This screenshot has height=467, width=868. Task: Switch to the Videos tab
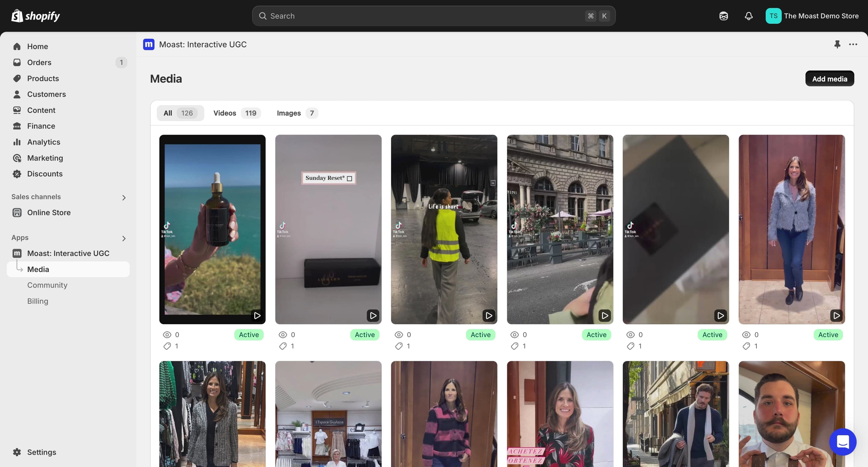point(237,113)
